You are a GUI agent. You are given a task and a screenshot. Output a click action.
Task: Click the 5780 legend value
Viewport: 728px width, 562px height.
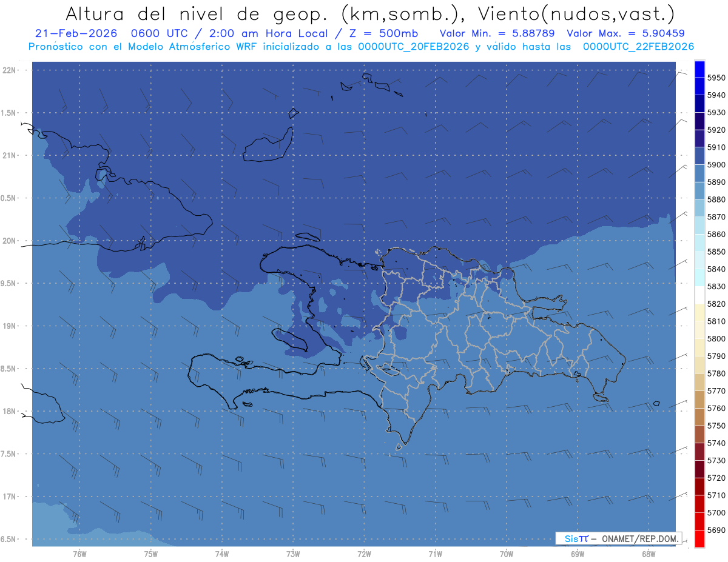point(716,373)
